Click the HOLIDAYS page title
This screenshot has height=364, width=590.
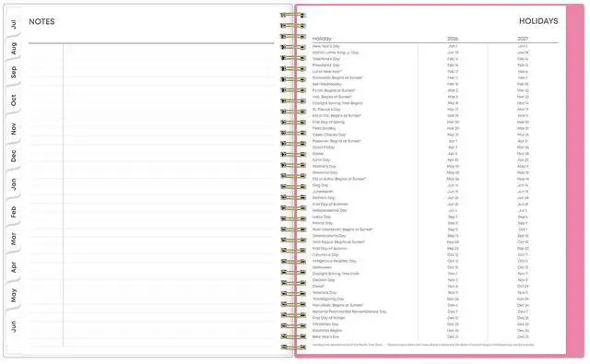(x=538, y=21)
